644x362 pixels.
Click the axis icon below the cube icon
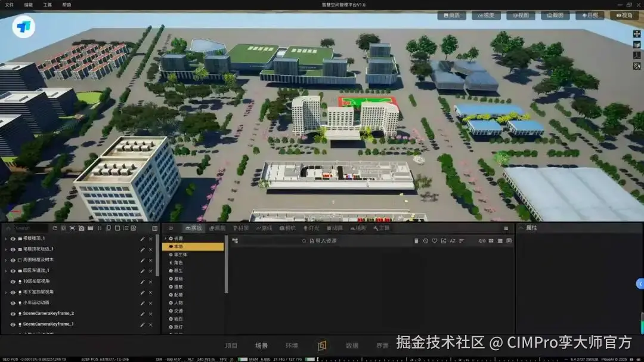(637, 55)
